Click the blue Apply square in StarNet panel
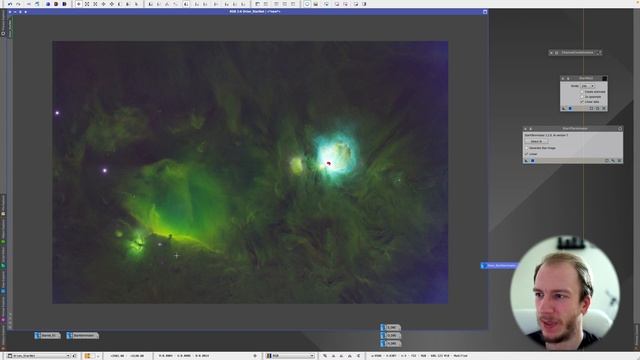The height and width of the screenshot is (360, 640). pos(570,109)
